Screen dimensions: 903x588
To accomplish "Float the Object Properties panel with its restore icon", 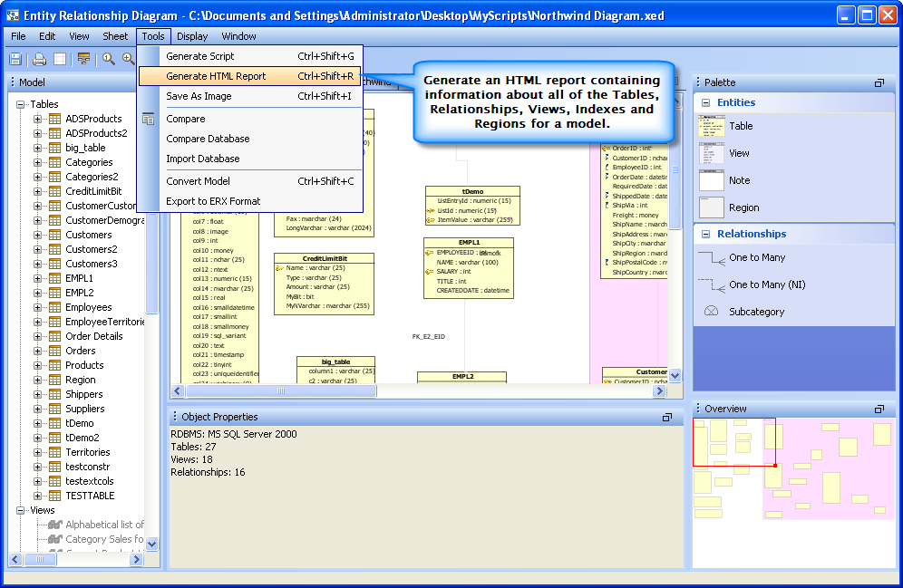I will point(667,417).
